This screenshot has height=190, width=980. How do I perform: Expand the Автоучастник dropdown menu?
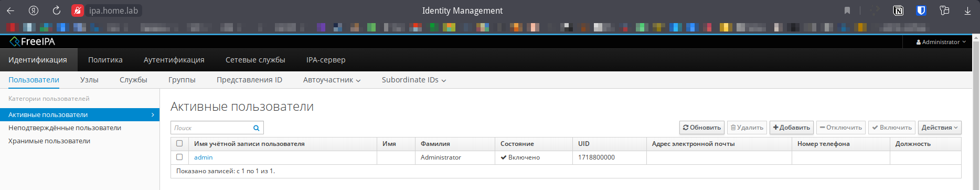(332, 80)
